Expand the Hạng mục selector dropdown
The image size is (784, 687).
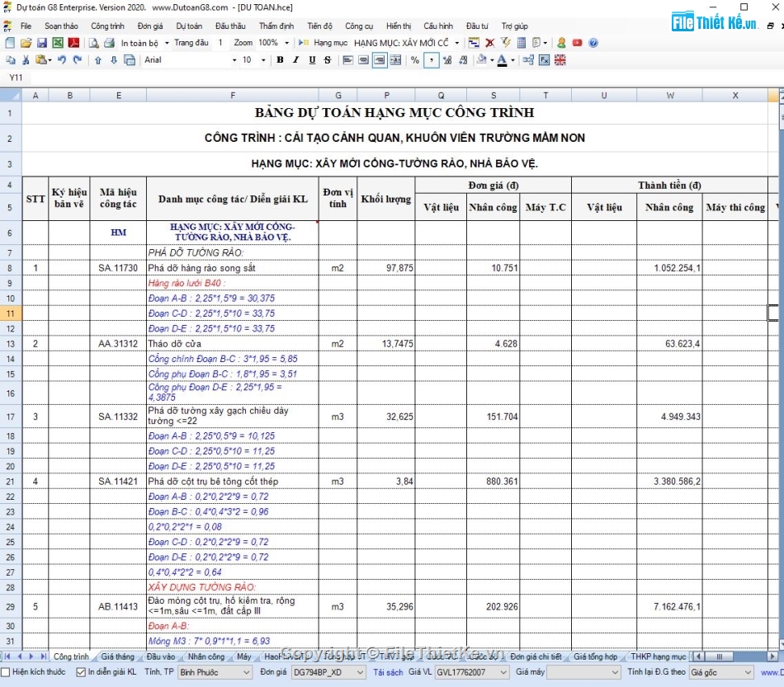456,43
